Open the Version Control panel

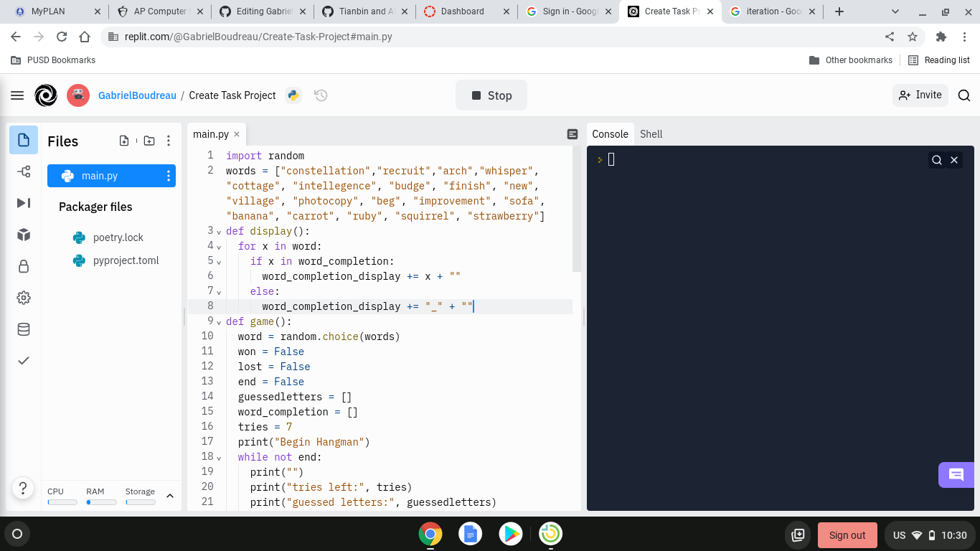coord(24,172)
